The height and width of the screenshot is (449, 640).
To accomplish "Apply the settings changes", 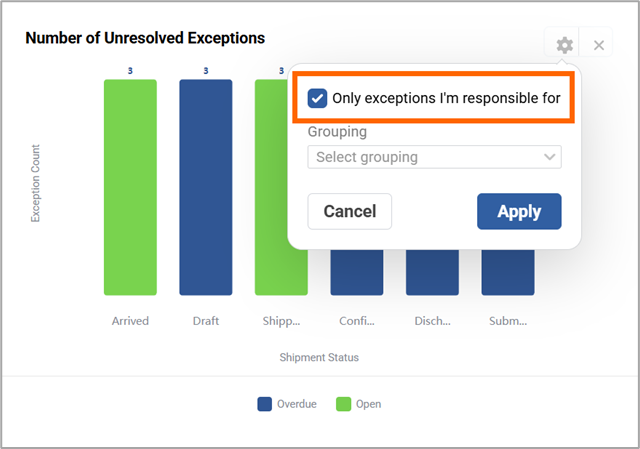I will pos(519,211).
